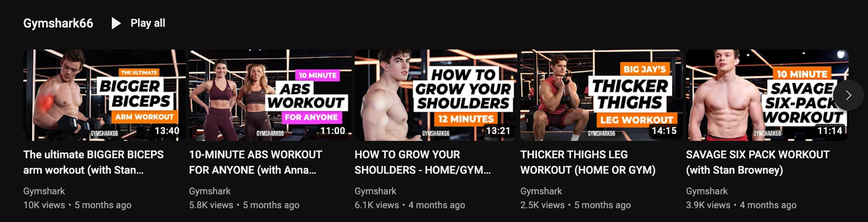
Task: Open the Gymshark66 section heading
Action: point(58,23)
